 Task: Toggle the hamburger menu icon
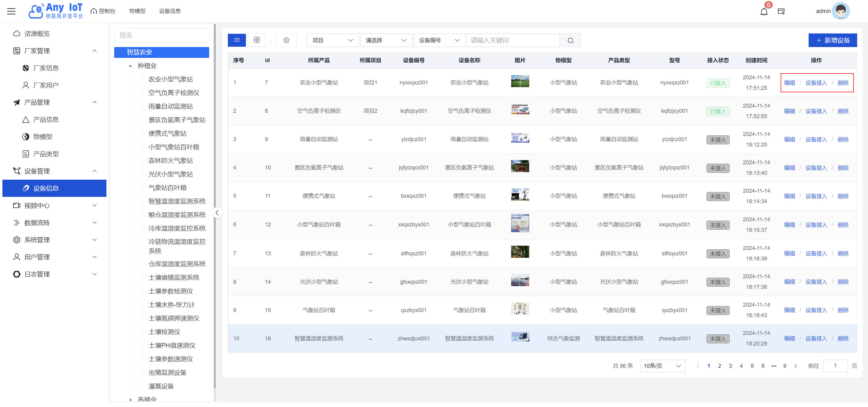click(11, 11)
